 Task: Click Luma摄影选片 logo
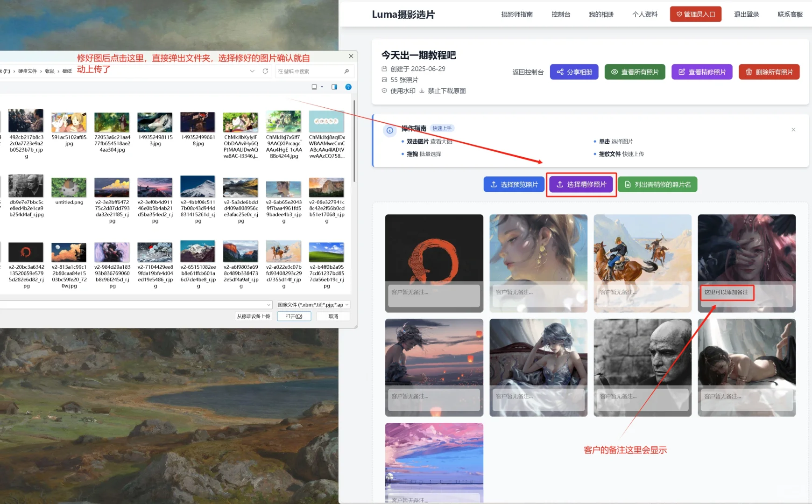click(x=403, y=14)
